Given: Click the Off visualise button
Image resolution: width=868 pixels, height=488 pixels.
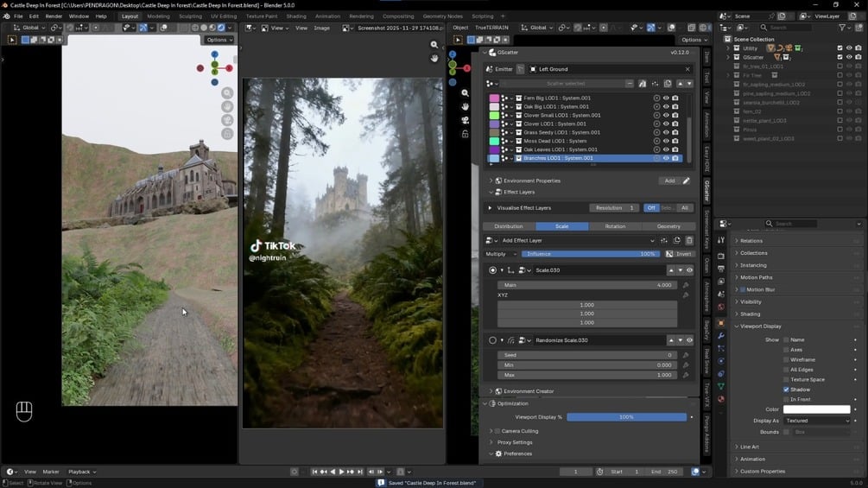Looking at the screenshot, I should click(651, 208).
